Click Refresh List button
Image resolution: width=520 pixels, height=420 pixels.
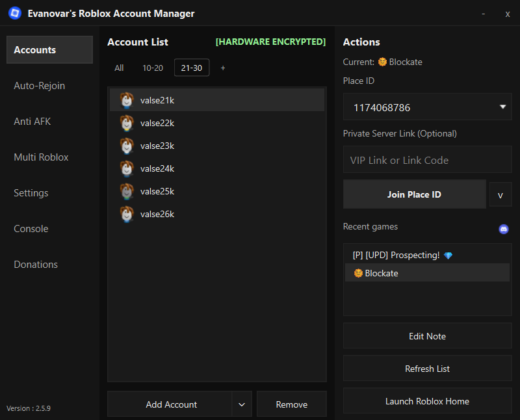click(x=427, y=369)
